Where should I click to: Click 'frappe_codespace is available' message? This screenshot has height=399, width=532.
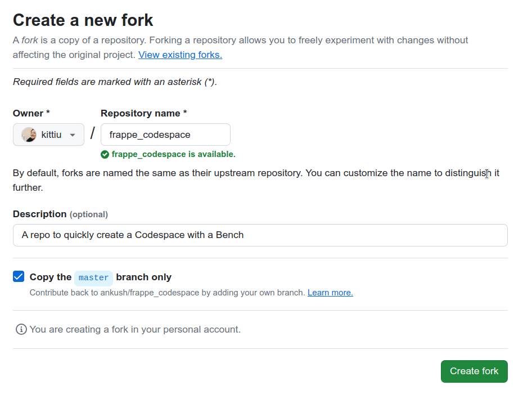coord(173,155)
